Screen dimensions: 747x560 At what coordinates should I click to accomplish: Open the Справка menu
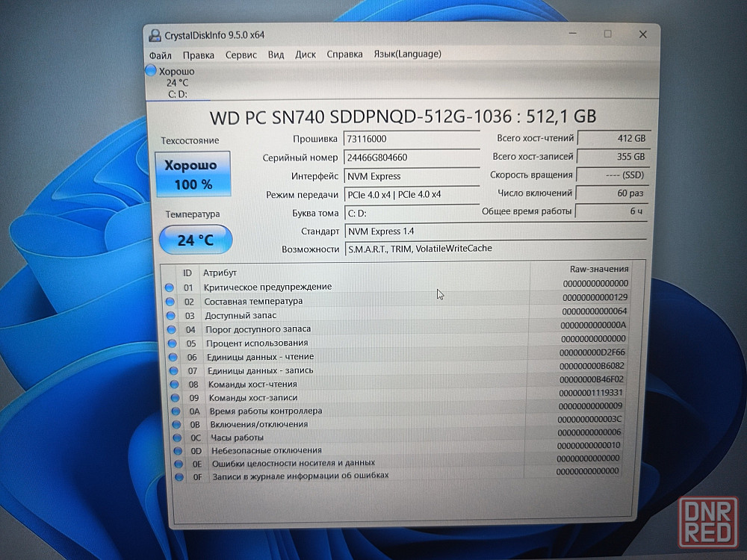[344, 55]
